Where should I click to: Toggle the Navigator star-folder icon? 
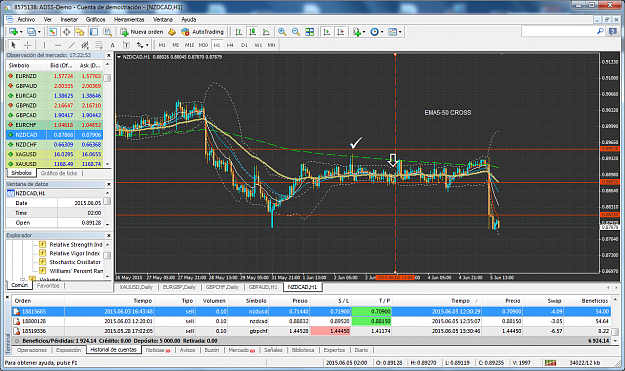(80, 32)
